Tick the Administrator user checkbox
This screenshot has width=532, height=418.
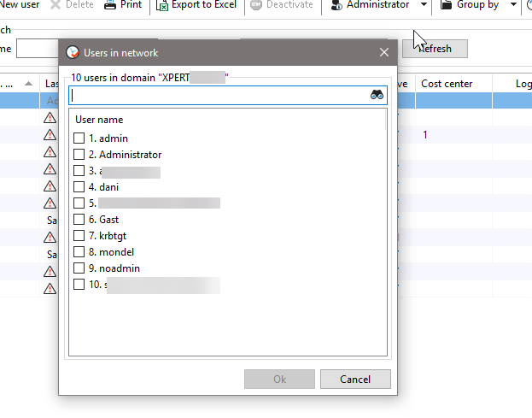[79, 155]
